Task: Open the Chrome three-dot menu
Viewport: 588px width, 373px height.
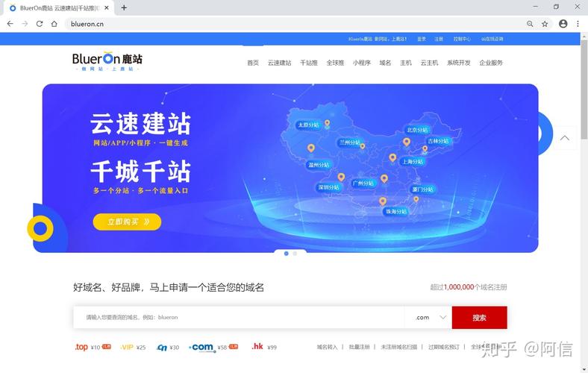Action: 578,24
